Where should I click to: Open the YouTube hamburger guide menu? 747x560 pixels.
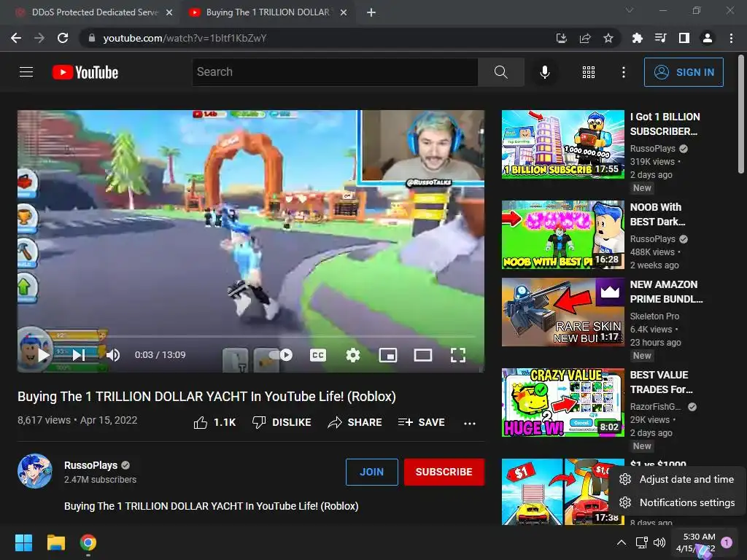click(x=26, y=72)
